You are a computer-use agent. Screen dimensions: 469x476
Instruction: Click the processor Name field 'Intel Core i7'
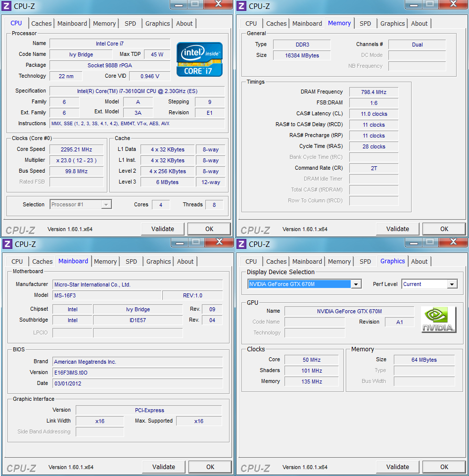[x=110, y=44]
